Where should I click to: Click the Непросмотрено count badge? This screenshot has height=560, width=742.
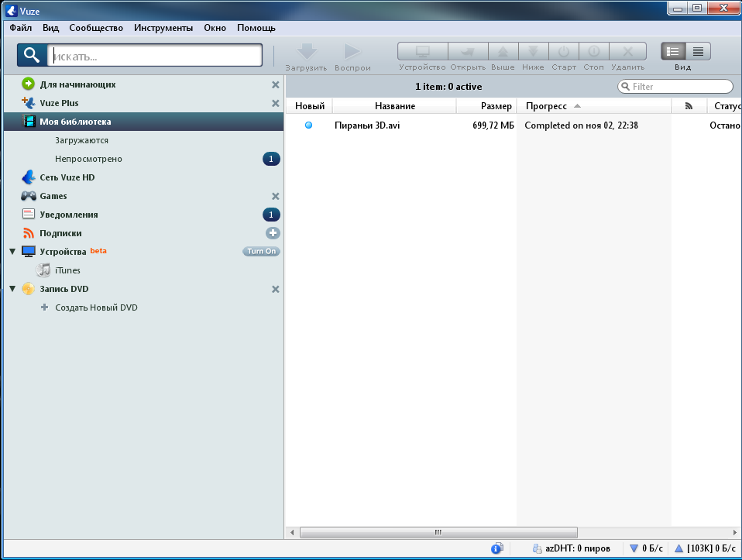click(271, 159)
